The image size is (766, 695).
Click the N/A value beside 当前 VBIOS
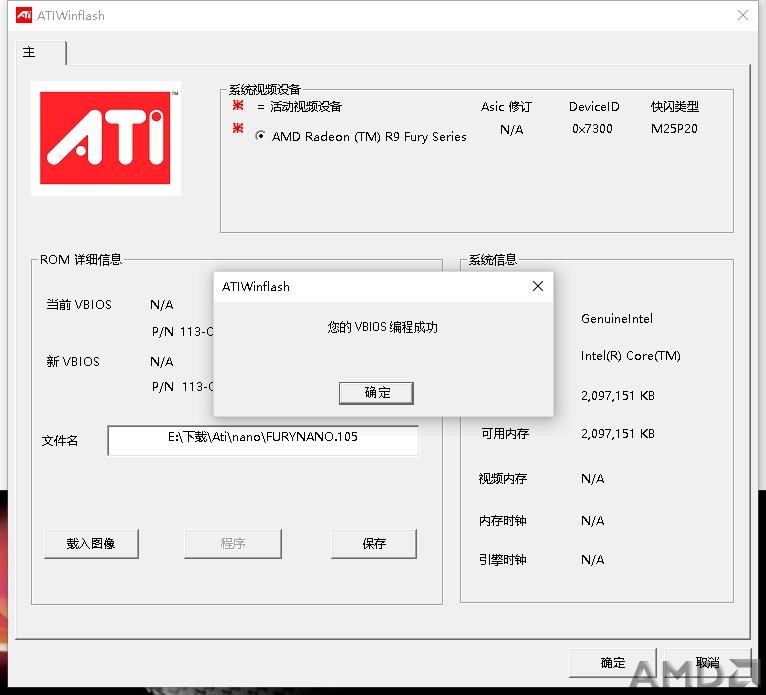pyautogui.click(x=162, y=304)
